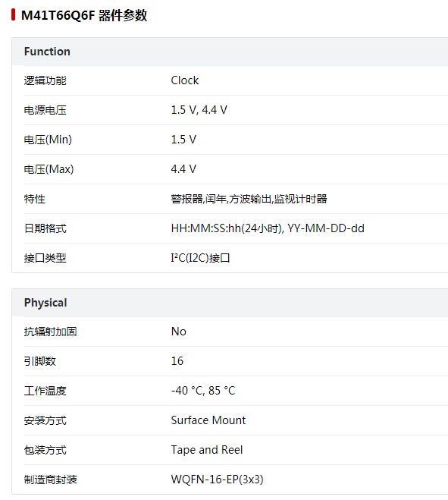Click the 抗辐射加固 label

[50, 332]
